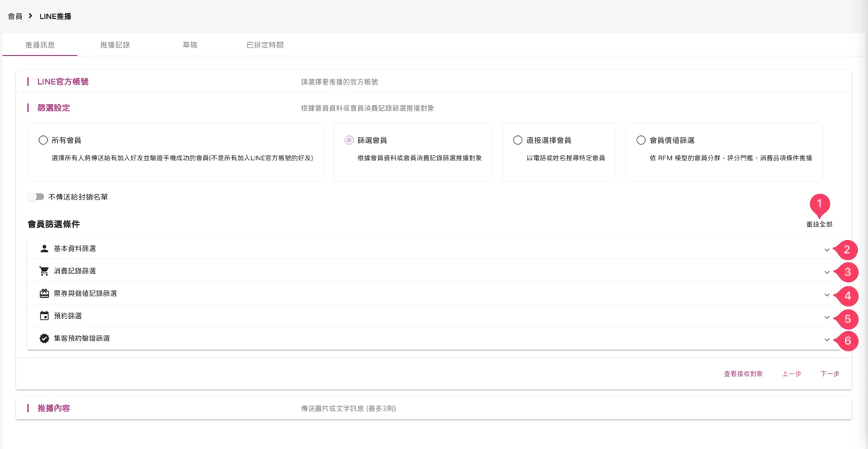Viewport: 868px width, 449px height.
Task: Open the 已排定時間 tab
Action: point(265,45)
